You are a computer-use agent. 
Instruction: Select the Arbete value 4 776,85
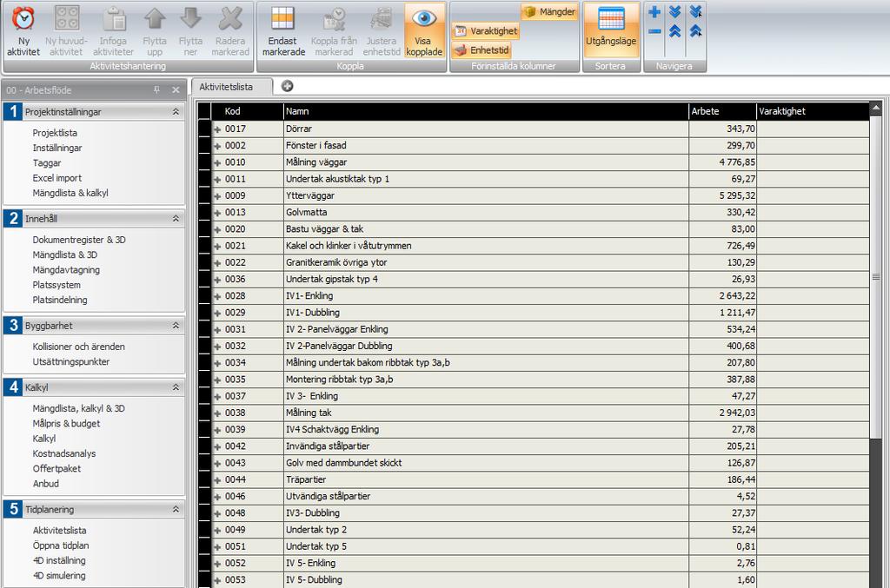[722, 162]
